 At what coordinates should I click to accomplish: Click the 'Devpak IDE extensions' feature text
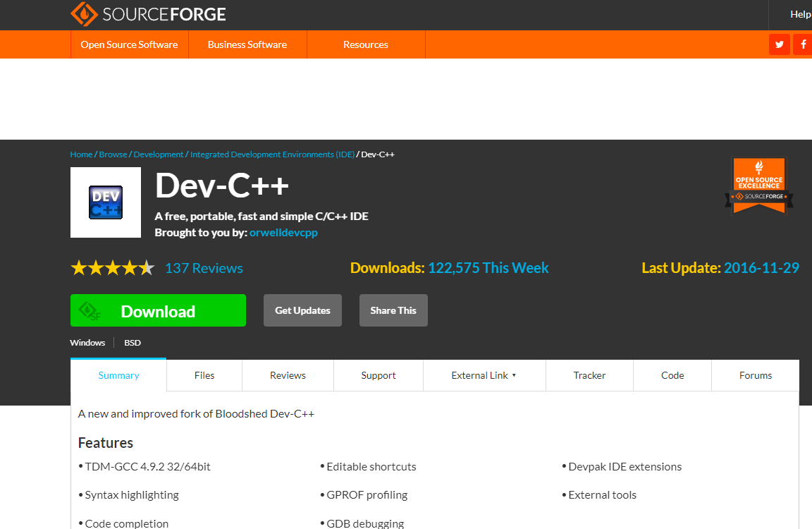click(x=625, y=467)
